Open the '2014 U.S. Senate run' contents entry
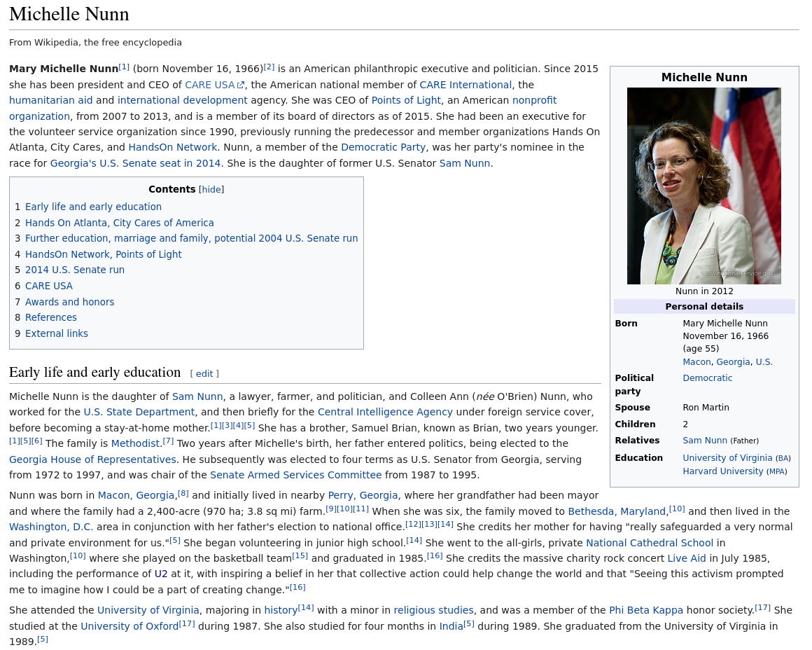 (x=75, y=270)
